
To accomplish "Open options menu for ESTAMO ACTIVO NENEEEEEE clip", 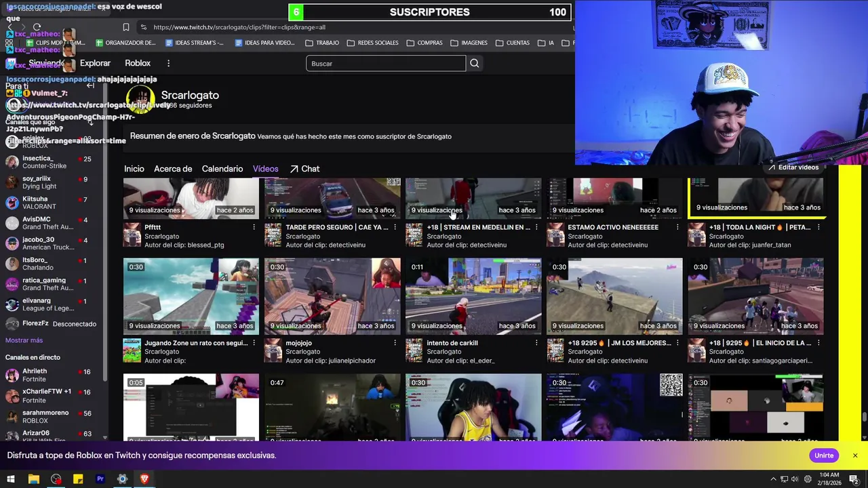I will [677, 227].
